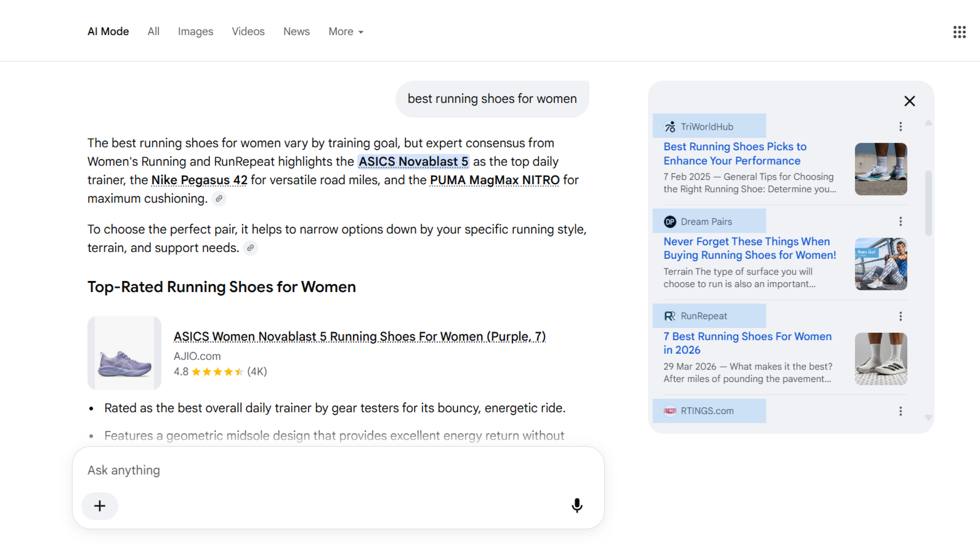Click the Dream Pairs article thumbnail
Image resolution: width=980 pixels, height=549 pixels.
[881, 264]
